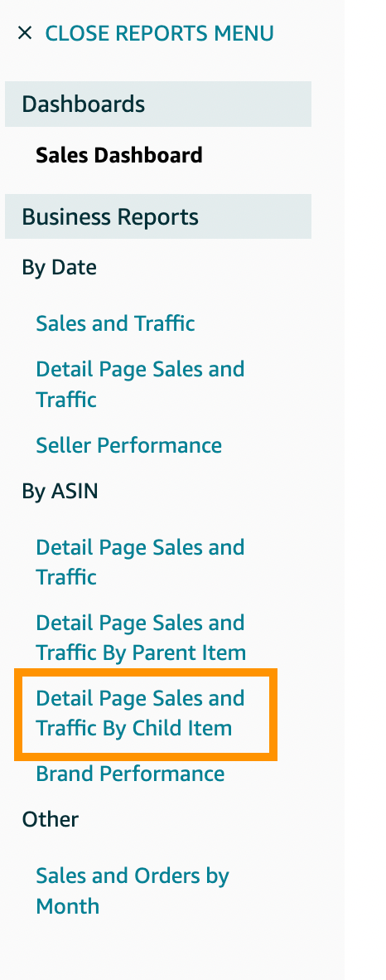This screenshot has width=386, height=980.
Task: Select the CLOSE REPORTS MENU text link
Action: pyautogui.click(x=159, y=33)
